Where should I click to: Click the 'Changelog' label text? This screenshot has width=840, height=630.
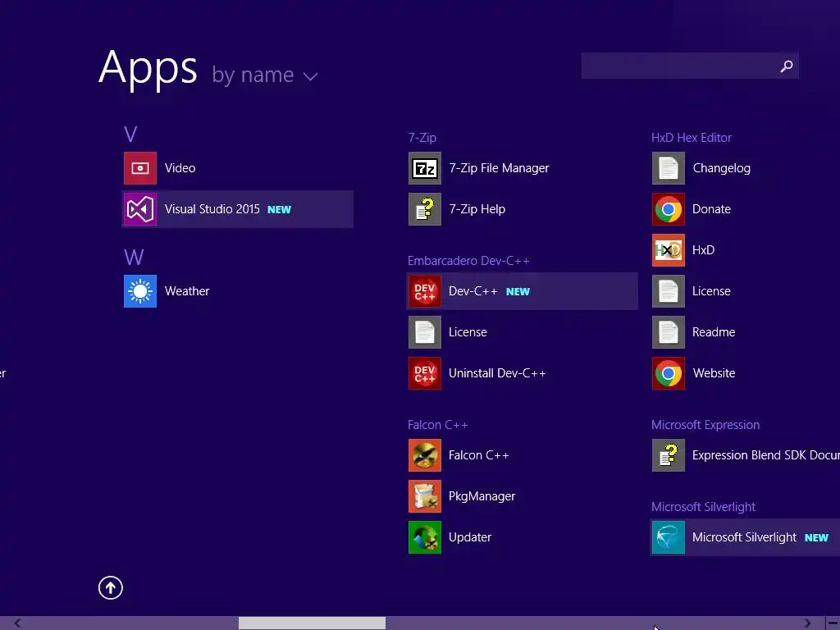coord(721,168)
